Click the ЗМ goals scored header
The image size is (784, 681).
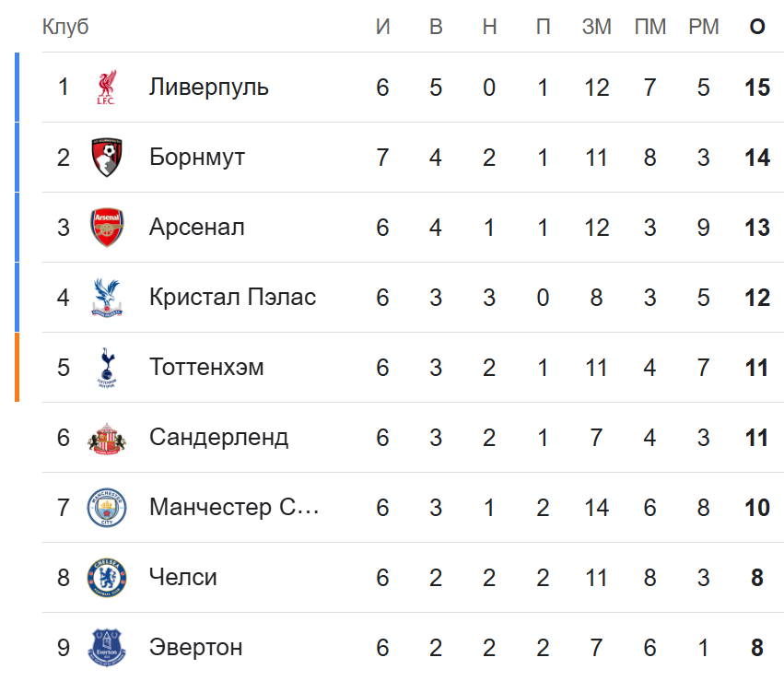pyautogui.click(x=597, y=27)
